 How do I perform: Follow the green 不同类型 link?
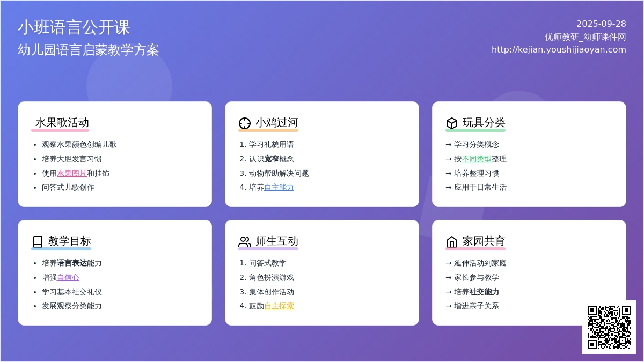[476, 159]
